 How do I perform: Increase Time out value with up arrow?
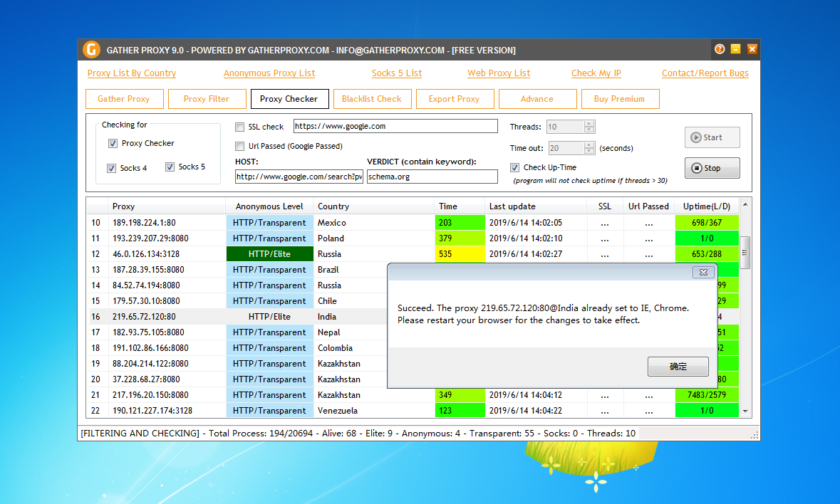click(x=589, y=145)
